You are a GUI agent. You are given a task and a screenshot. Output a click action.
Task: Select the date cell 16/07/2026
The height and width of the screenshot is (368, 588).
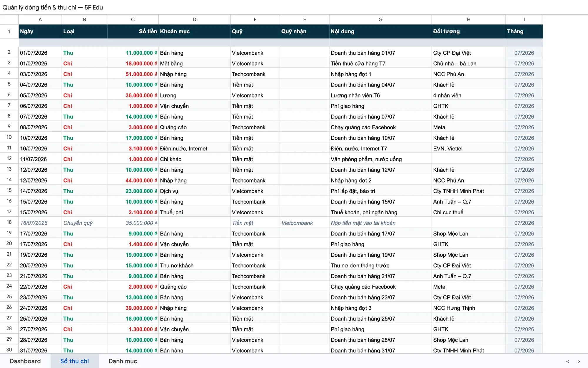[x=40, y=223]
